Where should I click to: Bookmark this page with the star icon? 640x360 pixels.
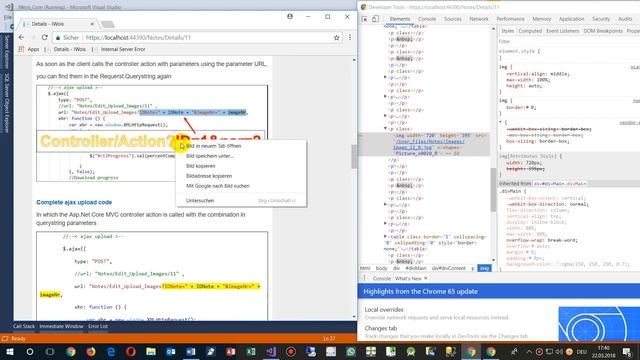click(x=336, y=38)
